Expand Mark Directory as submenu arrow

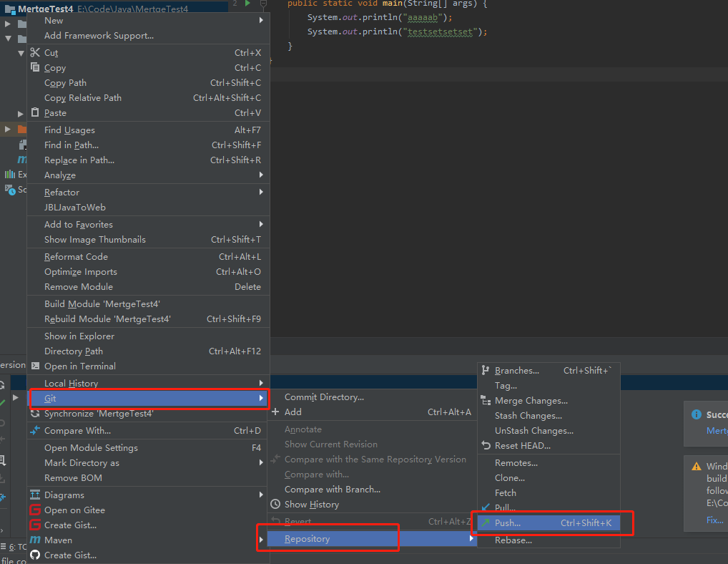click(262, 462)
